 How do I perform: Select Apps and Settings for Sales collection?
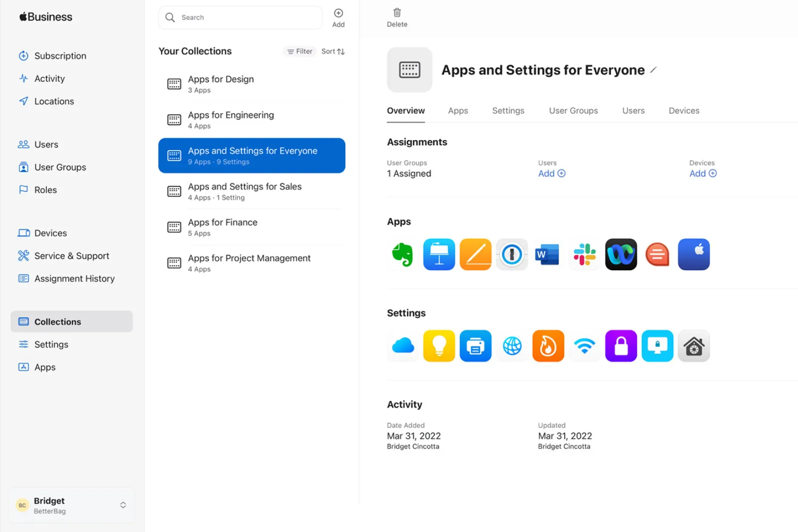pos(252,191)
